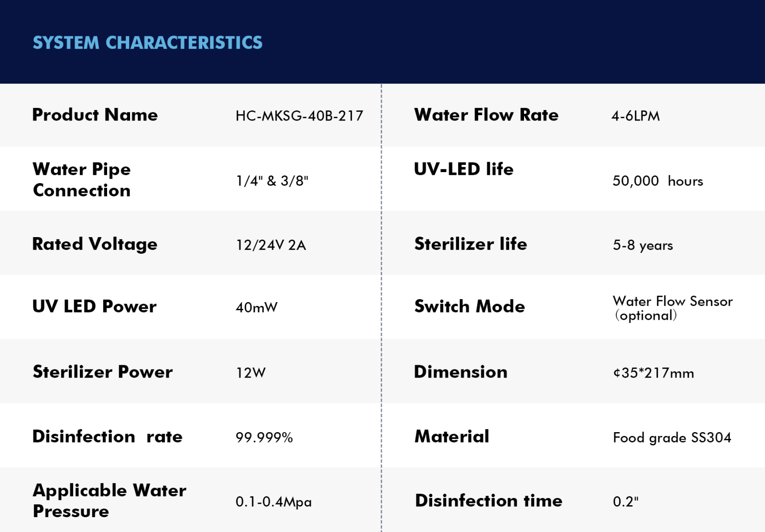Image resolution: width=765 pixels, height=532 pixels.
Task: Select the 0.1-0.4Mpa value
Action: click(x=273, y=502)
